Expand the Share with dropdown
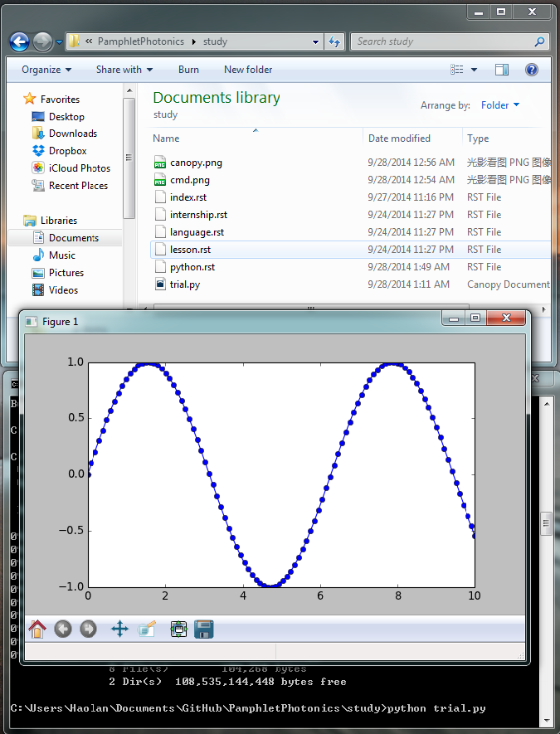560x734 pixels. pos(124,70)
